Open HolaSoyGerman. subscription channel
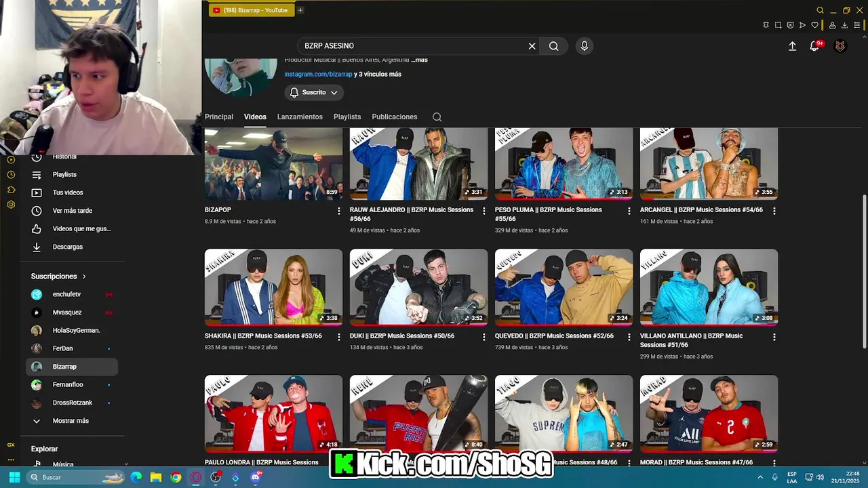This screenshot has width=868, height=488. tap(72, 330)
